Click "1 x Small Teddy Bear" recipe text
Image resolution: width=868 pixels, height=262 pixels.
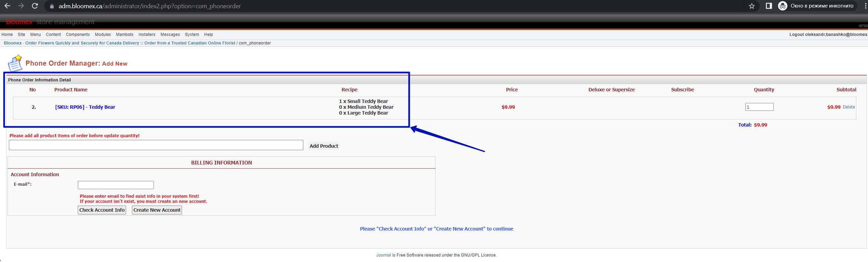(364, 101)
